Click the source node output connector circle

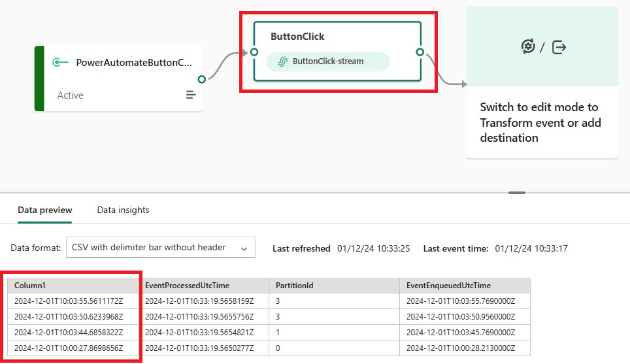click(x=202, y=79)
